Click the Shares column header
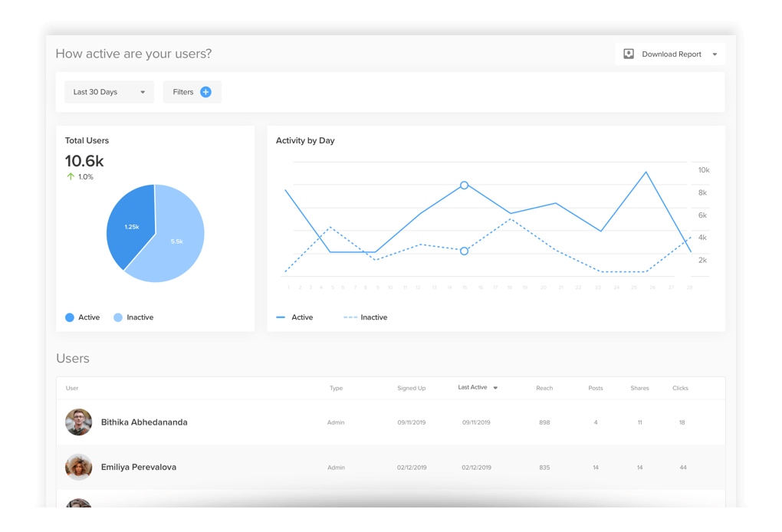The width and height of the screenshot is (782, 532). [x=639, y=388]
